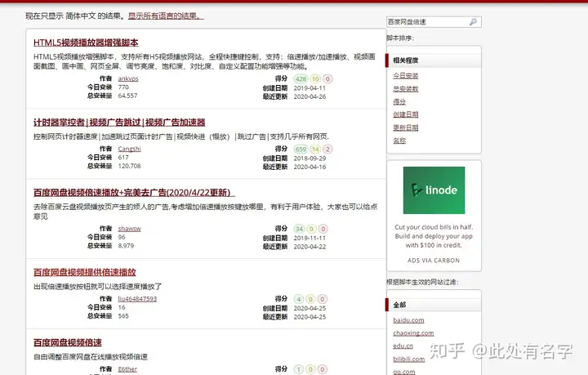Viewport: 588px width, 375px height.
Task: Open 百度网盘视频倍速播放+完美去广告 script link
Action: coord(134,193)
